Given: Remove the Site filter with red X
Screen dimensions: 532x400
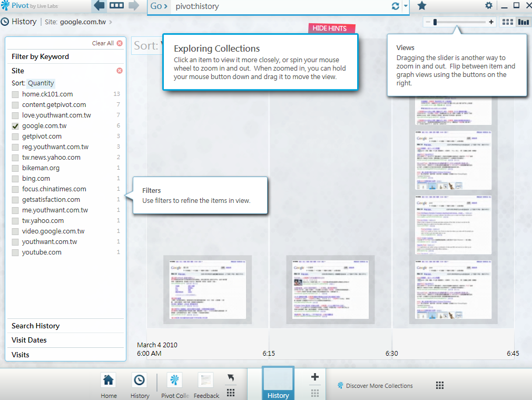Looking at the screenshot, I should [x=120, y=71].
